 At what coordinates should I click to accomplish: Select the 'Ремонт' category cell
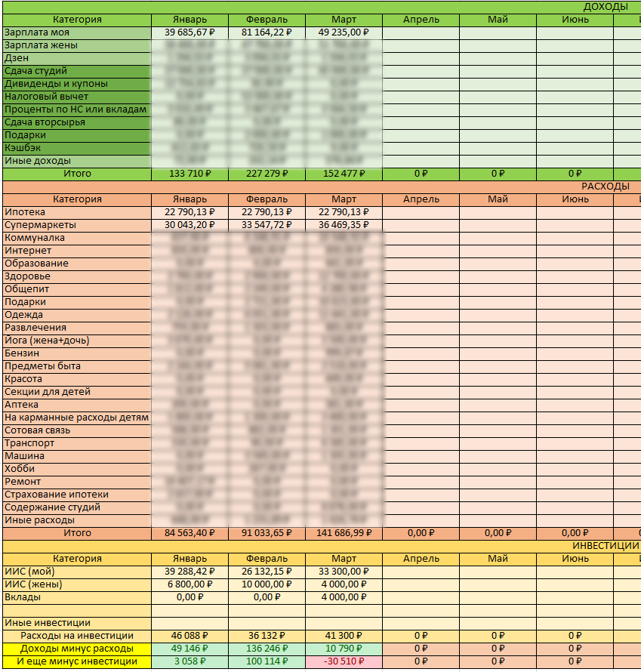tap(77, 482)
